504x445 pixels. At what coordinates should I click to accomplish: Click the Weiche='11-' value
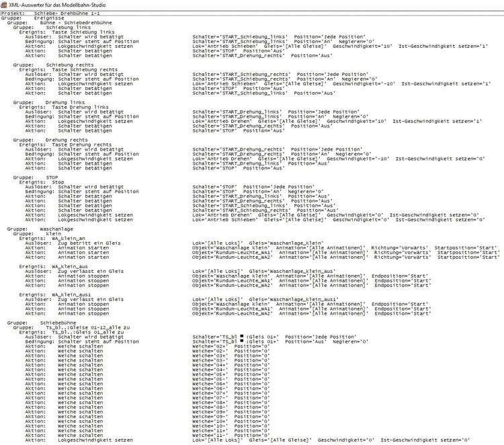point(210,436)
